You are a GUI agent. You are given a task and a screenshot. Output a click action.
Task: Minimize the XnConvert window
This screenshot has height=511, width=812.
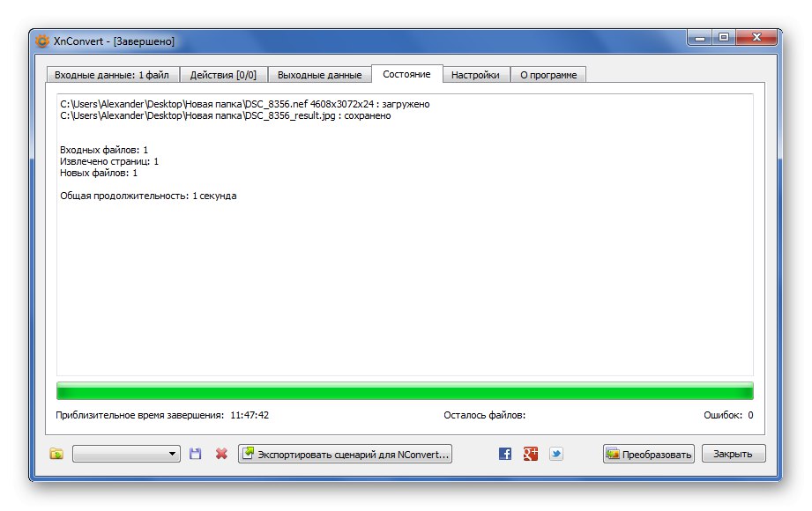700,38
